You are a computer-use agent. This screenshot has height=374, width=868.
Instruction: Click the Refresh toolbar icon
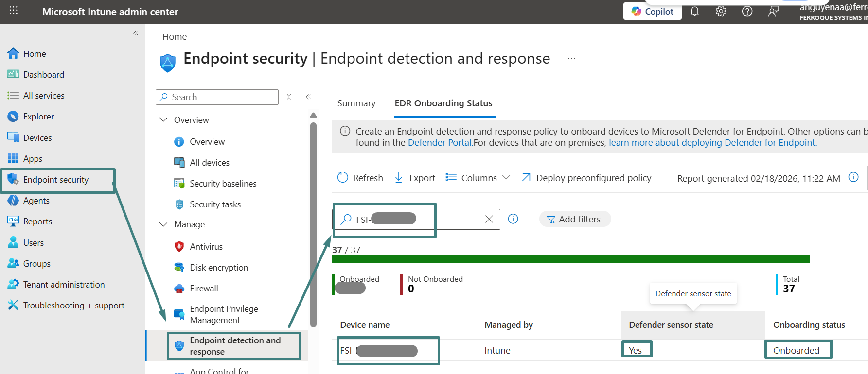point(343,178)
